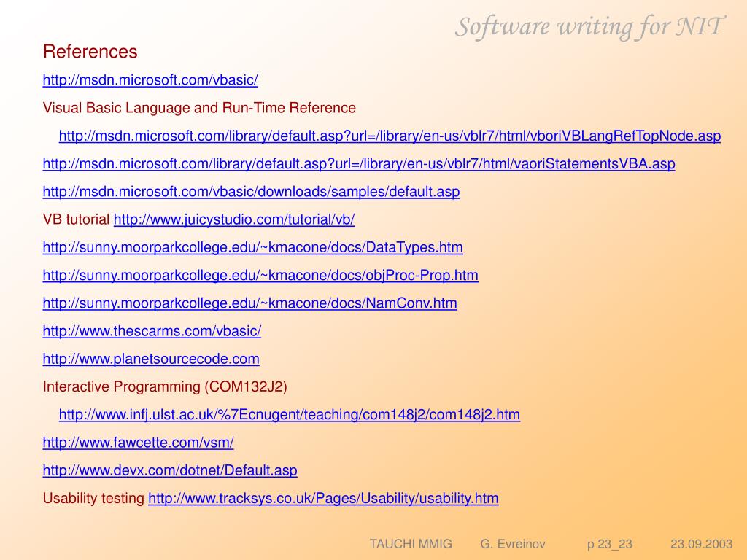
Task: Open the infj.ulst.ac.uk com148j2 link
Action: [x=289, y=415]
